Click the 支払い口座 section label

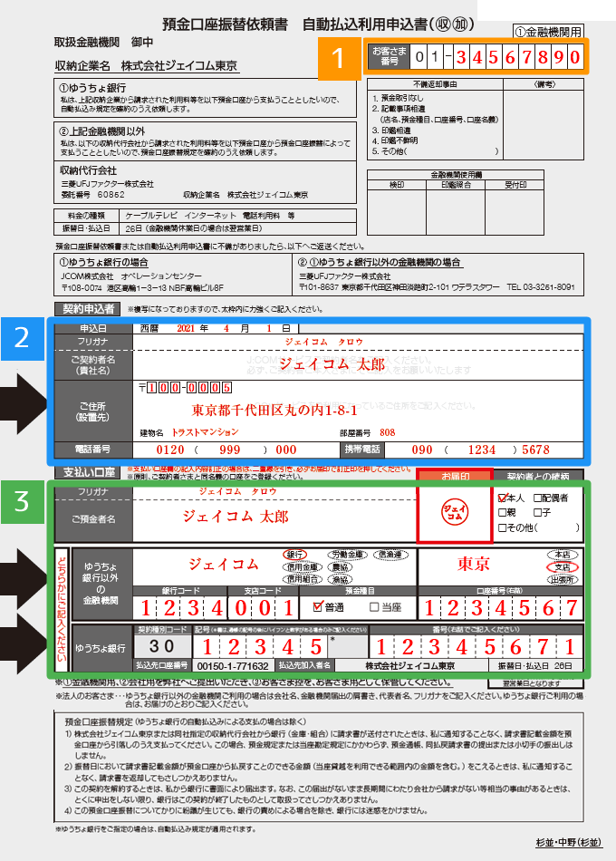coord(89,471)
